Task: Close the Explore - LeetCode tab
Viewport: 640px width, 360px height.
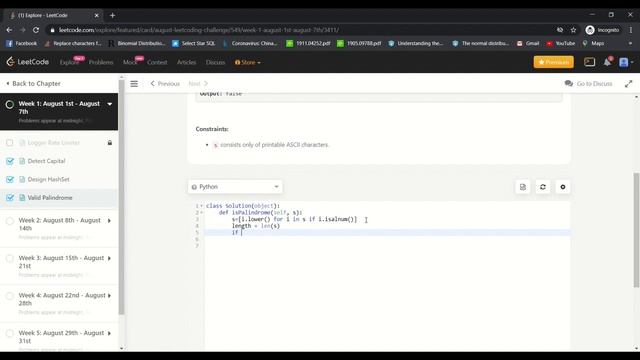Action: pos(96,16)
